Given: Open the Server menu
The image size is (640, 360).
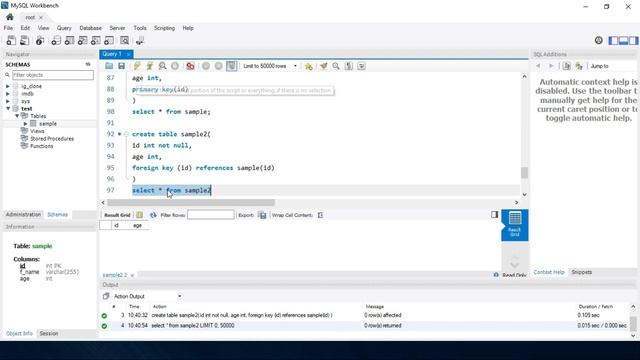Looking at the screenshot, I should click(x=117, y=28).
